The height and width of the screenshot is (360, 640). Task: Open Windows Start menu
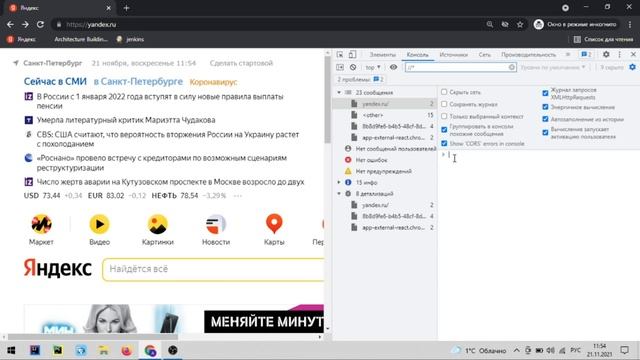tap(11, 350)
